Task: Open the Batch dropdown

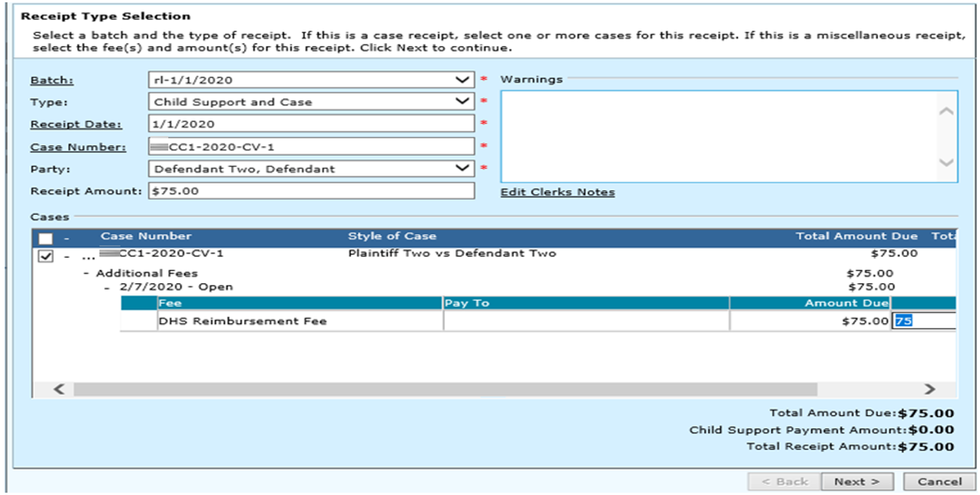Action: [x=462, y=80]
